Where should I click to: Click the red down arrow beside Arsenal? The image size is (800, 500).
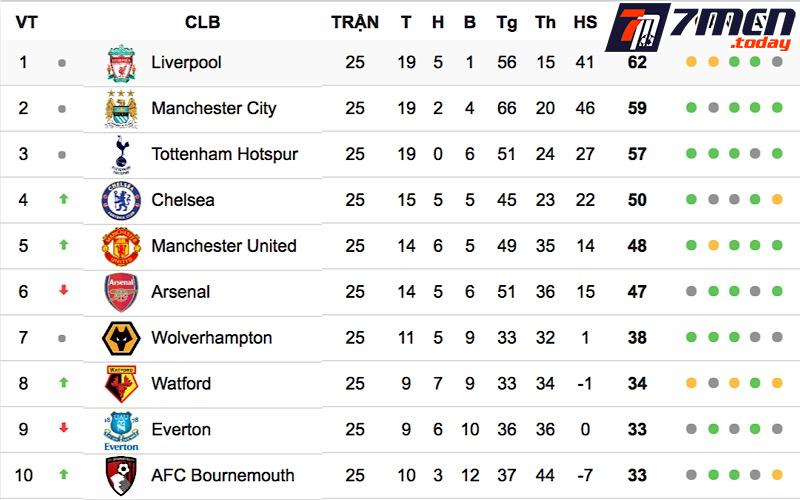(63, 291)
